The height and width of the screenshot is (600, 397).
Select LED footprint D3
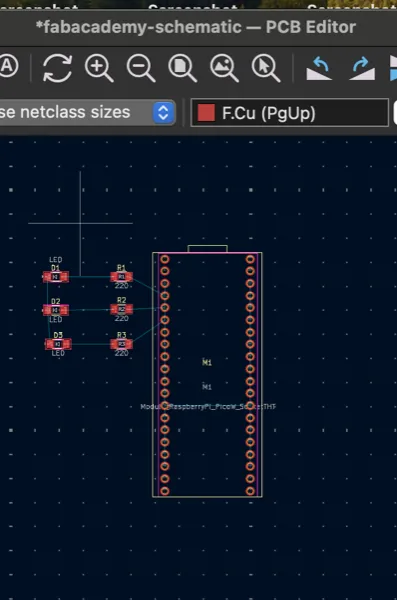(58, 344)
